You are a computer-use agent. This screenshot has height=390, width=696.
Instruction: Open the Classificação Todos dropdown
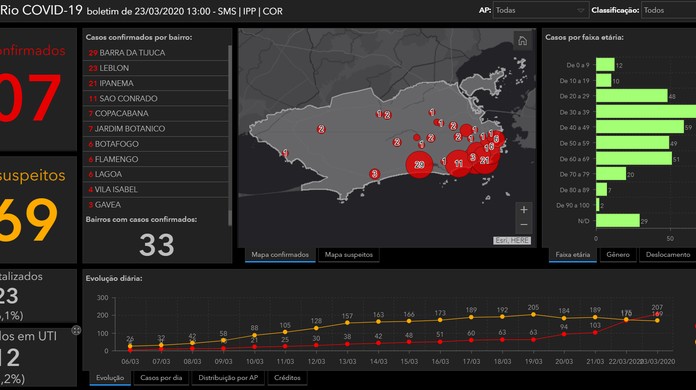[668, 10]
